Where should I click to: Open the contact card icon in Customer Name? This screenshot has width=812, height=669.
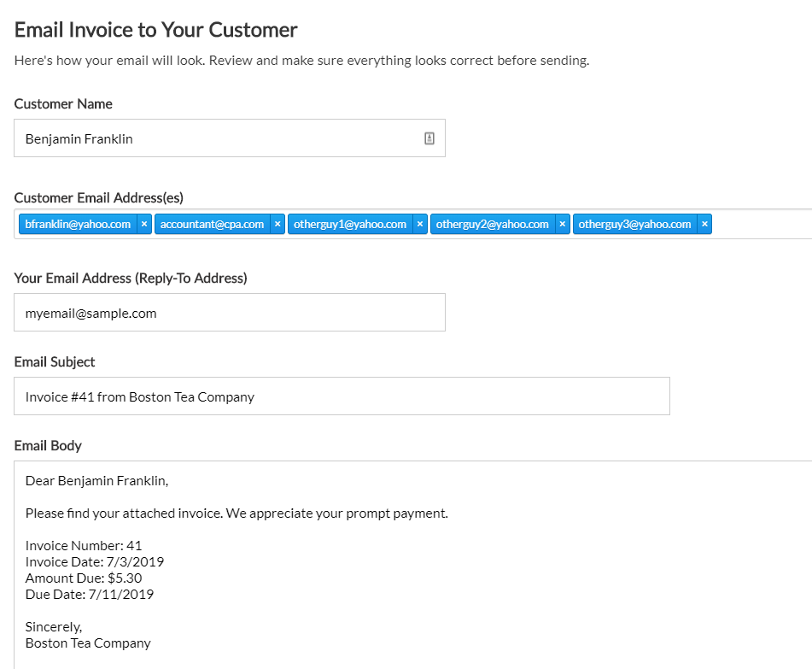tap(429, 138)
